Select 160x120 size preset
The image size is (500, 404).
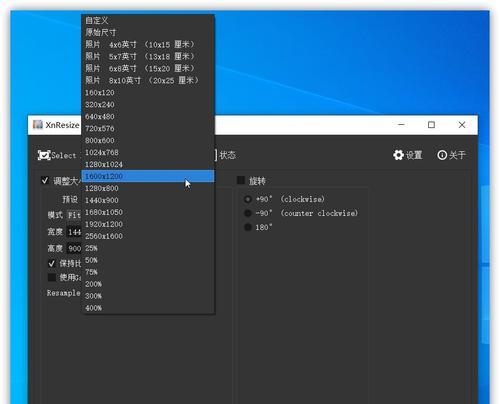(x=148, y=93)
